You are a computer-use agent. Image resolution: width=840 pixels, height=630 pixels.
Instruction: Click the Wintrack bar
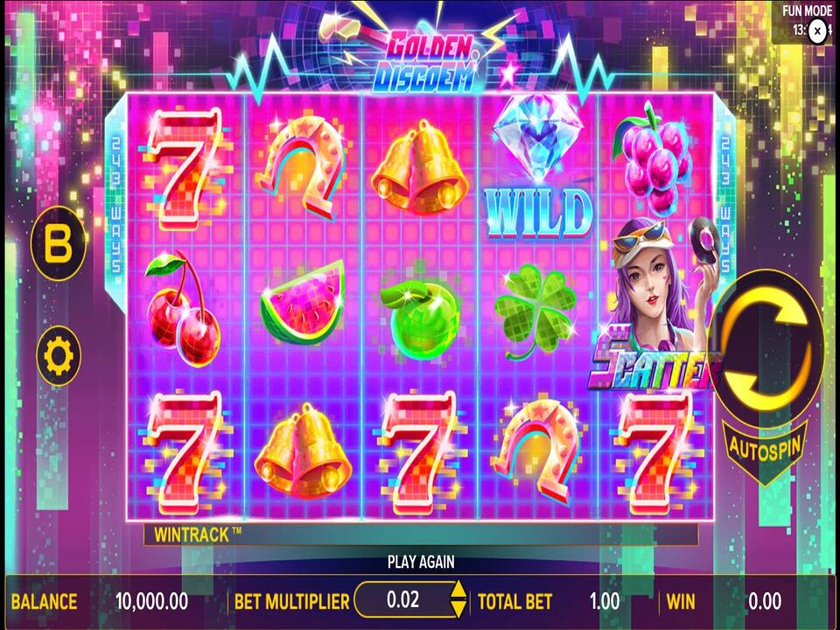pos(421,535)
